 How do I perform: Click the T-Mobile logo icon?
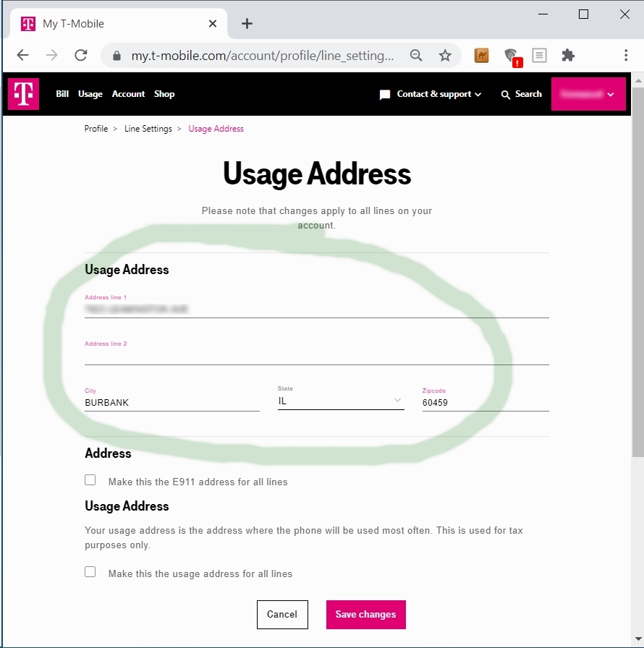(x=23, y=94)
